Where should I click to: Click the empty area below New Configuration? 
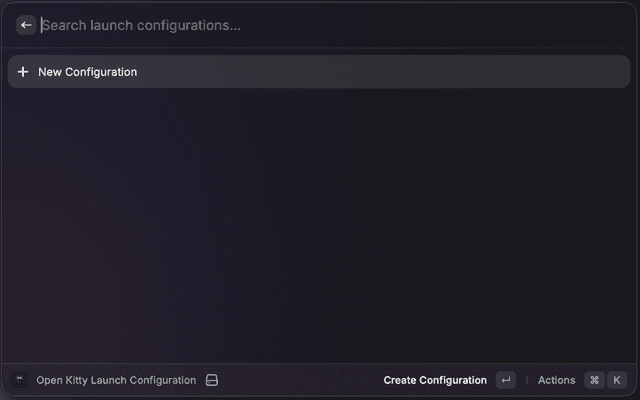[x=320, y=220]
